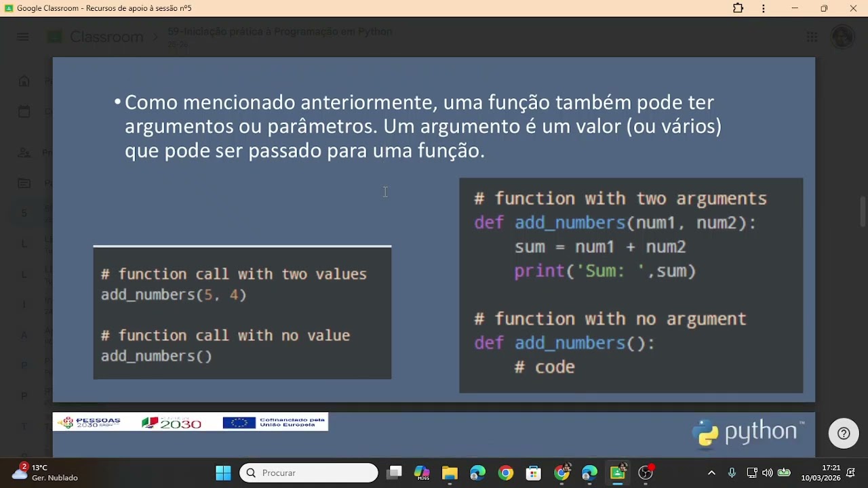Open the Windows Start menu
Image resolution: width=868 pixels, height=488 pixels.
223,472
